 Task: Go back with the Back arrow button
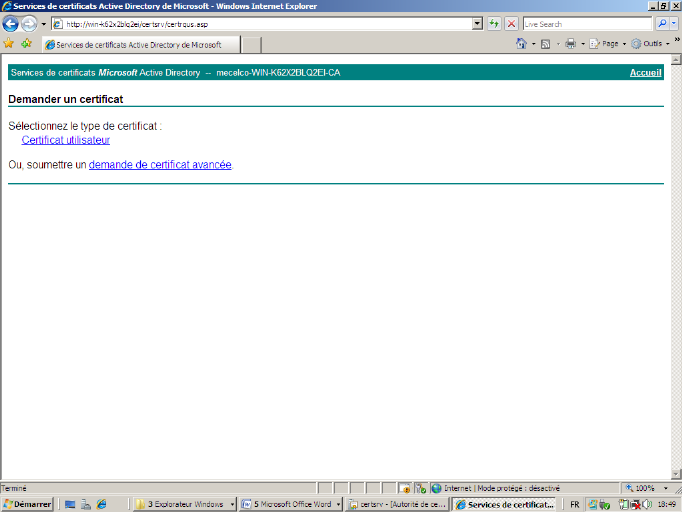[10, 24]
